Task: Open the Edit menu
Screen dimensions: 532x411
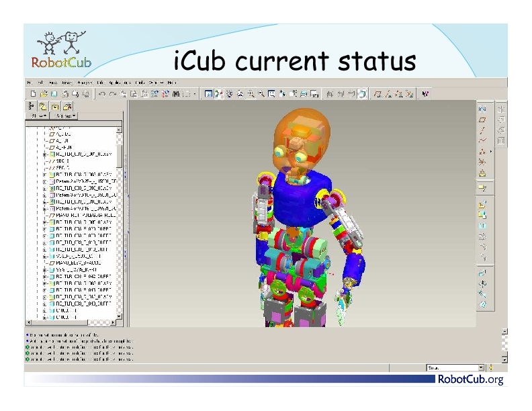Action: [x=40, y=83]
